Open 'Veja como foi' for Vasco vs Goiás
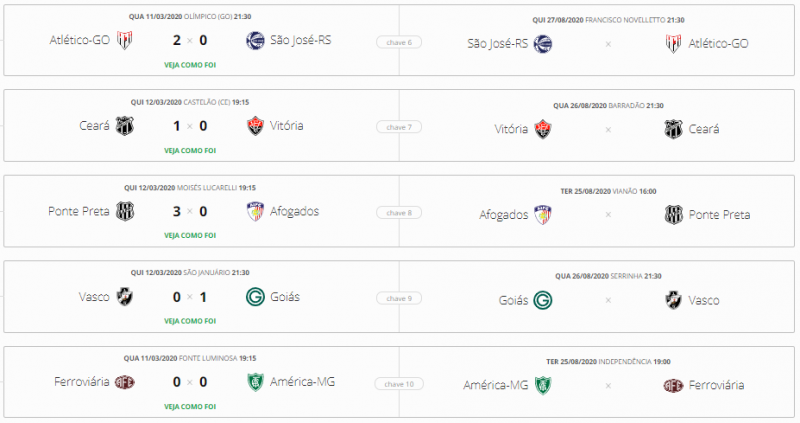 (x=190, y=321)
